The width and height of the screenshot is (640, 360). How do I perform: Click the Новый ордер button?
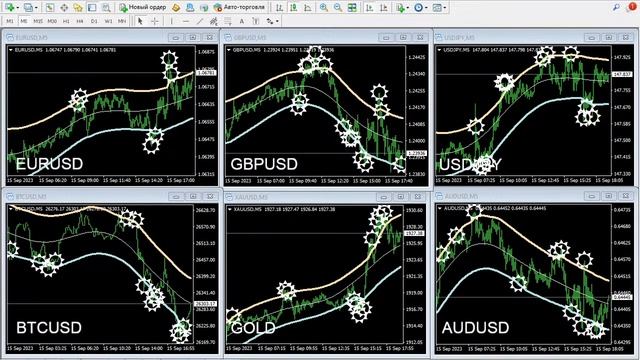pyautogui.click(x=142, y=7)
